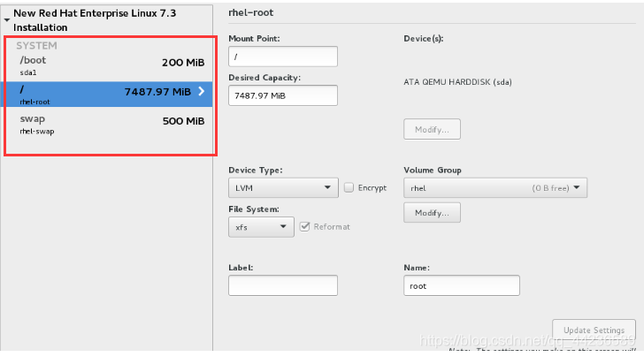Click Modify button under Device(s)
The image size is (644, 357).
point(432,129)
